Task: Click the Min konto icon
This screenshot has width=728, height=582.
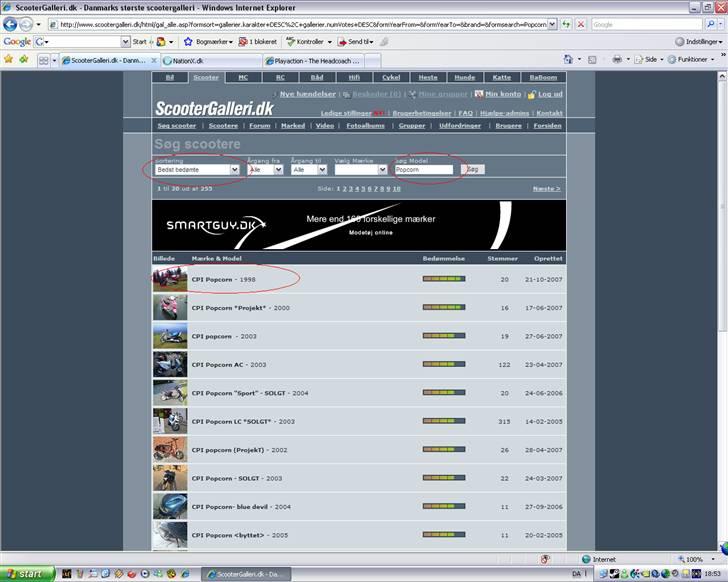Action: pos(479,94)
